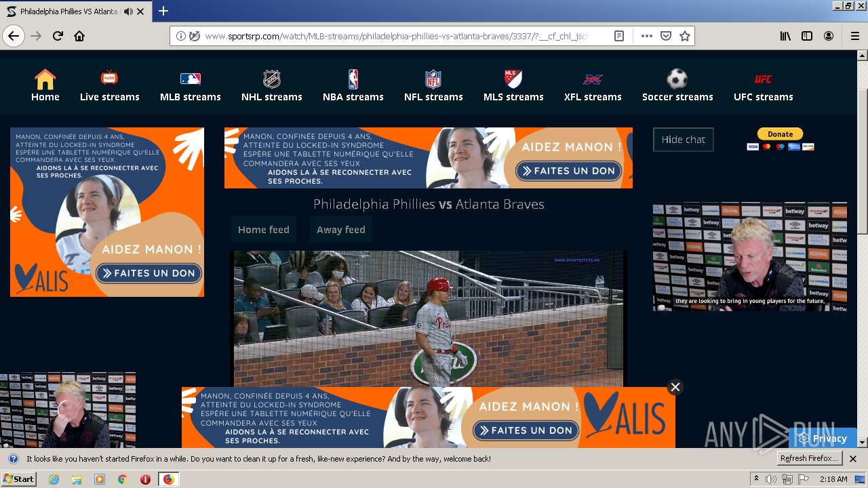This screenshot has height=488, width=868.
Task: Click the browser Back arrow
Action: pyautogui.click(x=14, y=36)
